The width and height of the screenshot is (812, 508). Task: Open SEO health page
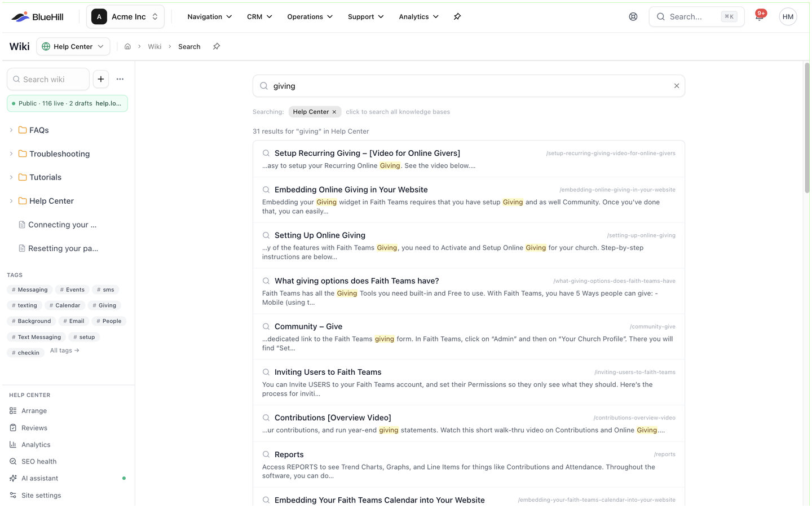pyautogui.click(x=38, y=462)
